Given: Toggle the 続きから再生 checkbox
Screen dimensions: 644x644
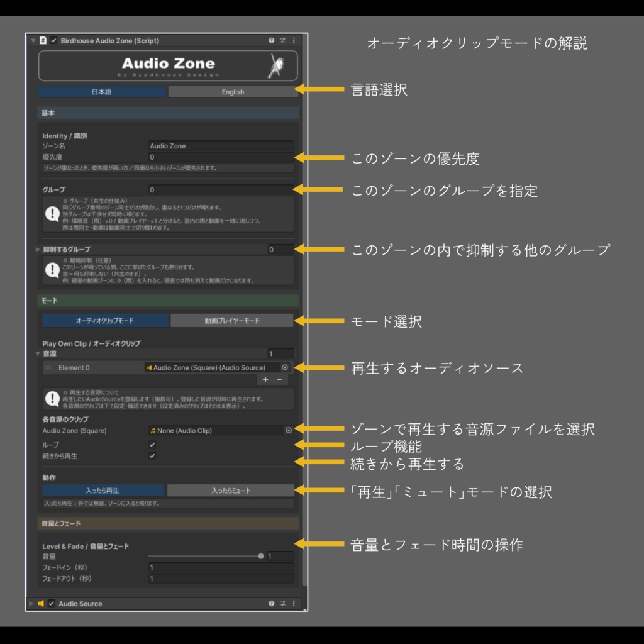Looking at the screenshot, I should (152, 455).
